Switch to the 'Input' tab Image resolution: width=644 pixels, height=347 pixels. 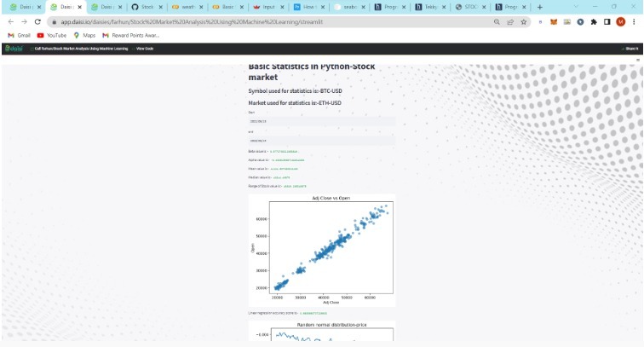coord(268,7)
